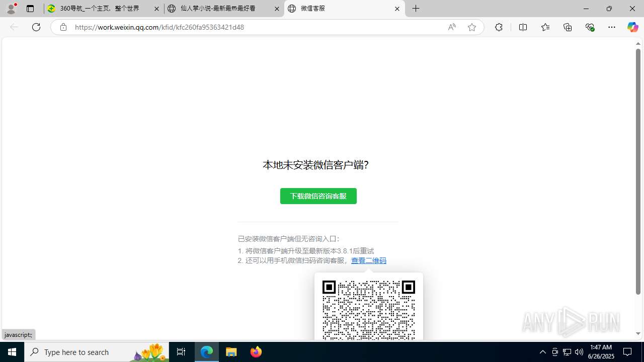Click heading 本地未安装微信客户端?

pyautogui.click(x=315, y=165)
